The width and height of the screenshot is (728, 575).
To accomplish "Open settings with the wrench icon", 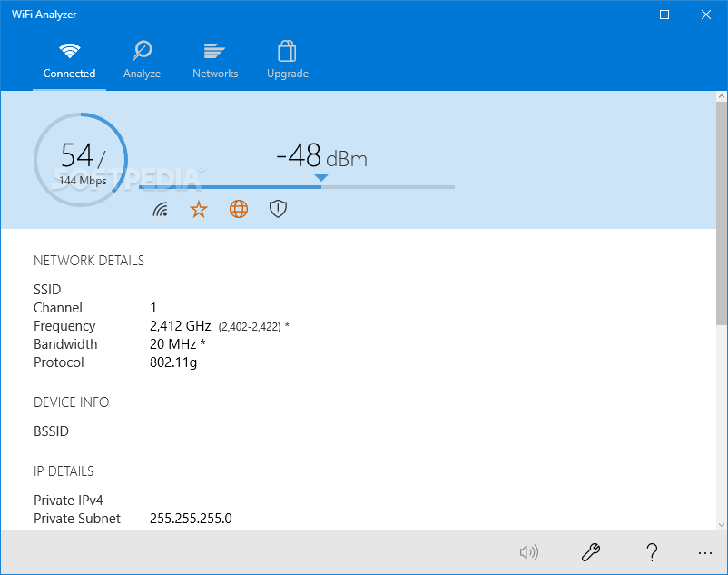I will (x=591, y=552).
